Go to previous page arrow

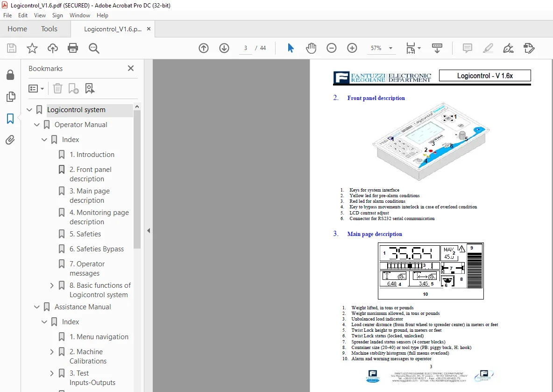(204, 48)
